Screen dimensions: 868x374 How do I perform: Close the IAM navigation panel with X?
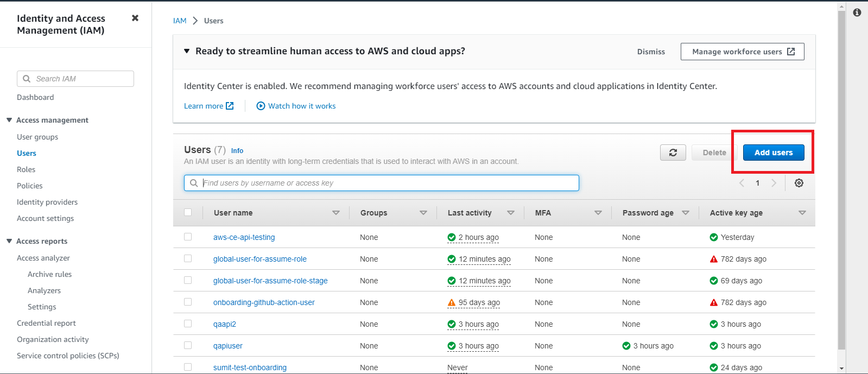[x=135, y=18]
